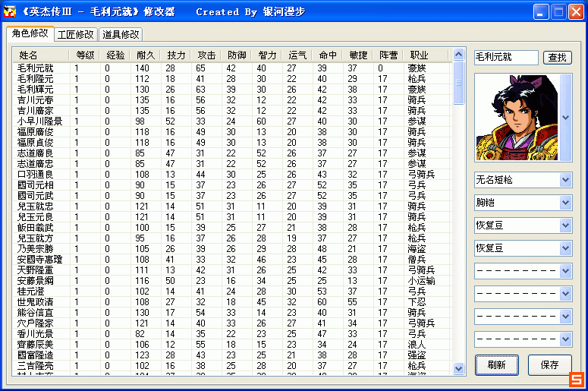Select the 兒玉就忠 row

(x=232, y=207)
